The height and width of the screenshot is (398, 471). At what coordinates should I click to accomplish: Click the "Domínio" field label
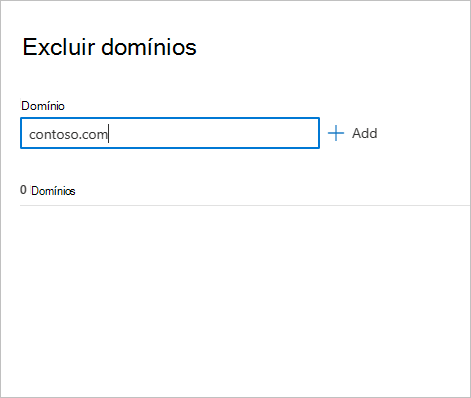click(x=43, y=106)
